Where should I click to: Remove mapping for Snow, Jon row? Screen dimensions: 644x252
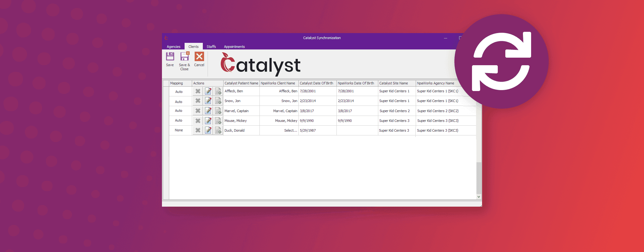(198, 101)
